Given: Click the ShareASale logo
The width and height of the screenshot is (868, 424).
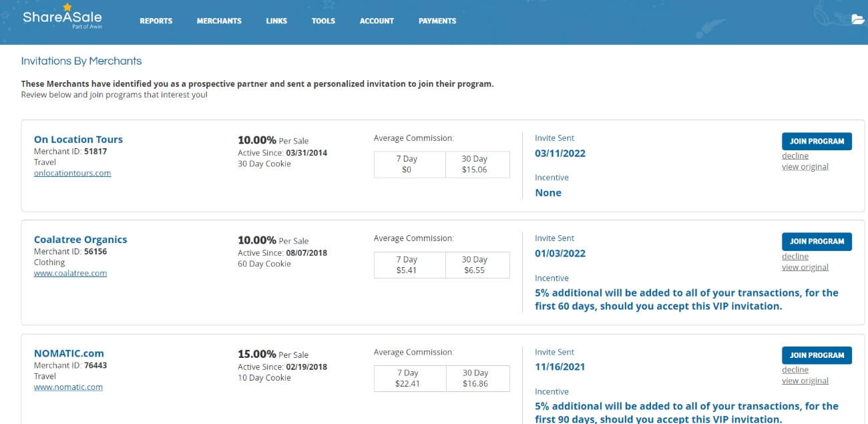Looking at the screenshot, I should (62, 18).
